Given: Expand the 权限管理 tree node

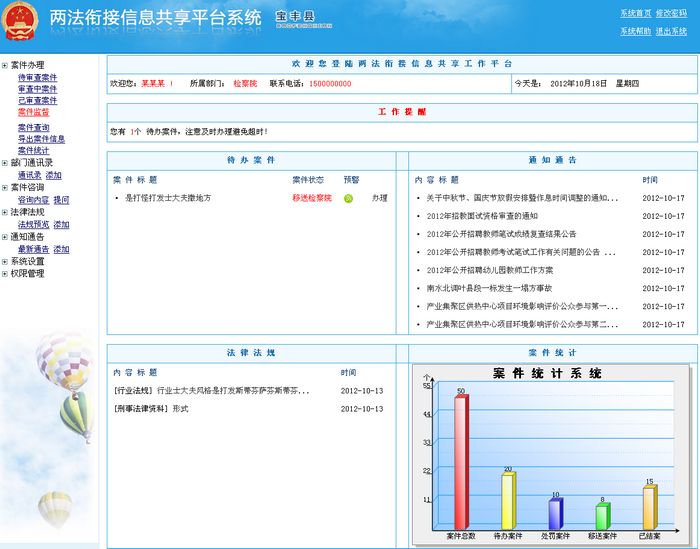Looking at the screenshot, I should click(x=5, y=273).
